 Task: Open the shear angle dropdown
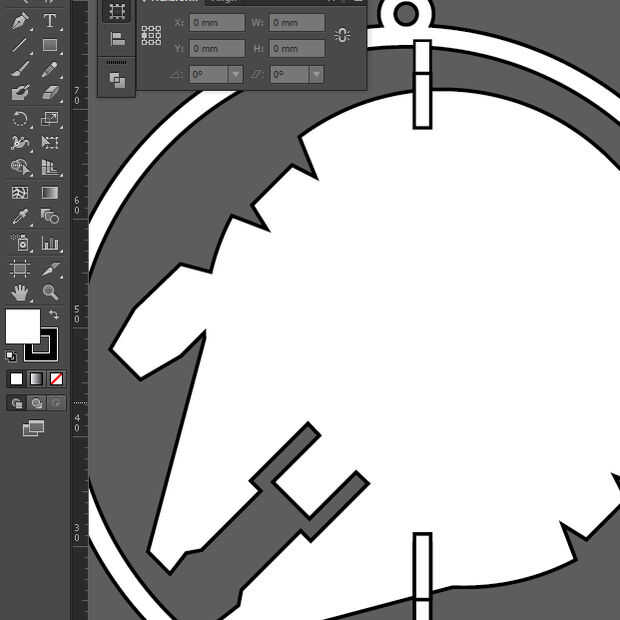(316, 74)
